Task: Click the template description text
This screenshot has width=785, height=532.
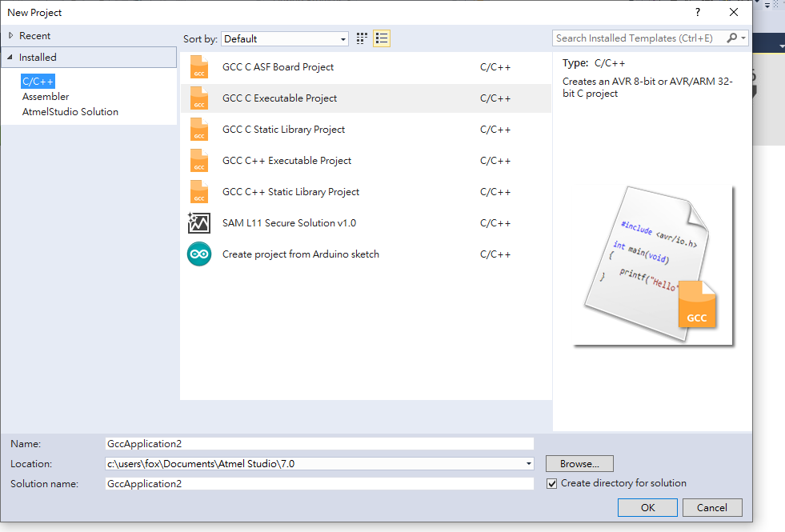Action: tap(647, 87)
